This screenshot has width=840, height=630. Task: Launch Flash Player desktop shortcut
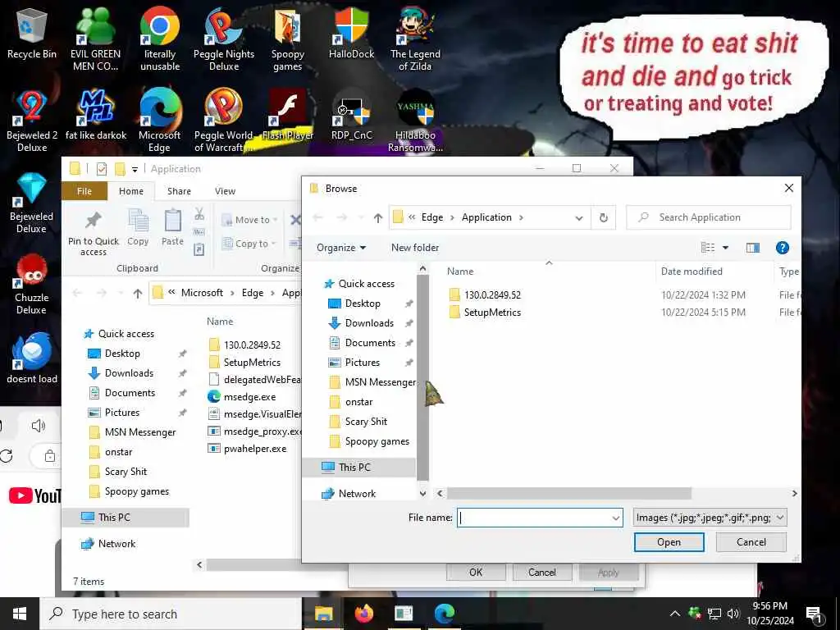click(288, 115)
